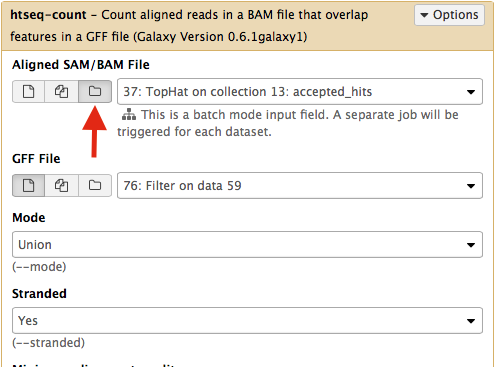Click the bold 'Mode' field label
The image size is (495, 367).
click(29, 218)
